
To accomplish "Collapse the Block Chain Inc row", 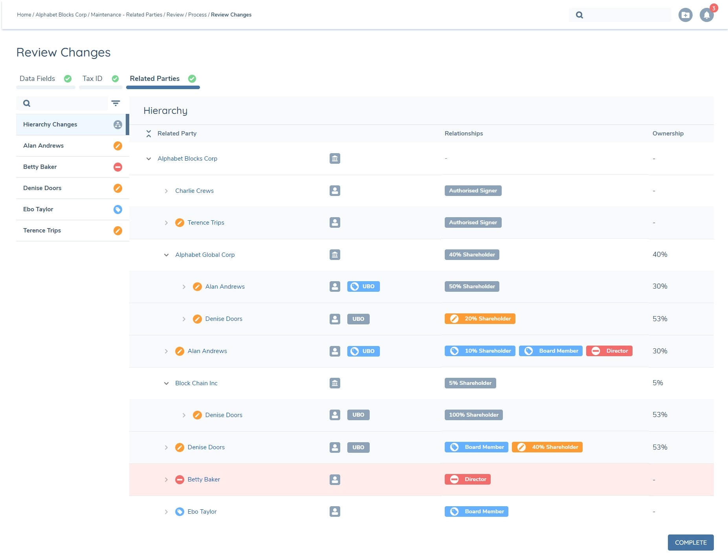I will click(166, 383).
